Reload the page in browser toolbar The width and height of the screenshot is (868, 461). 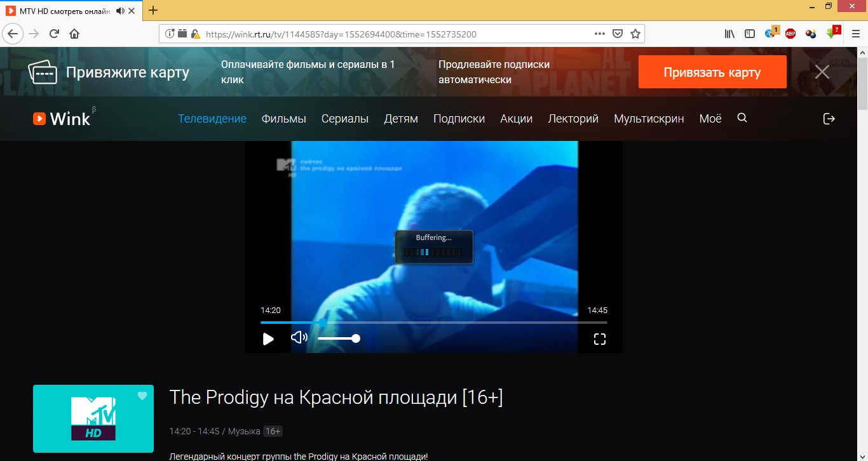(x=54, y=34)
